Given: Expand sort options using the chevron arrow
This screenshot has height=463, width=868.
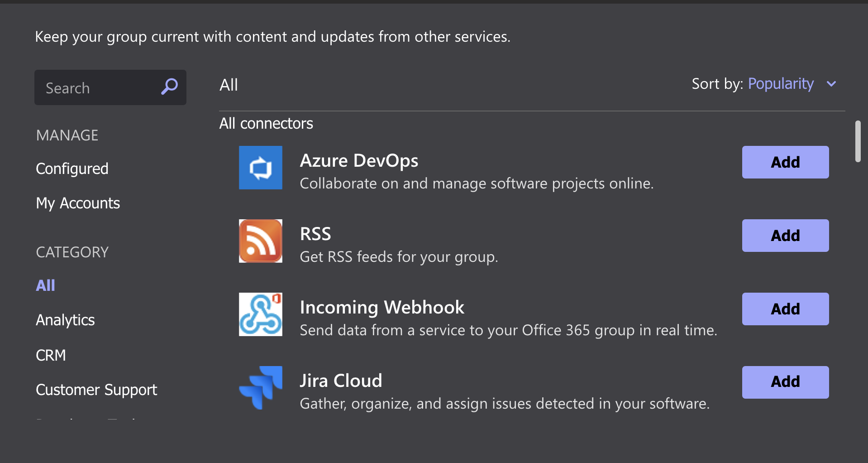Looking at the screenshot, I should pyautogui.click(x=831, y=84).
